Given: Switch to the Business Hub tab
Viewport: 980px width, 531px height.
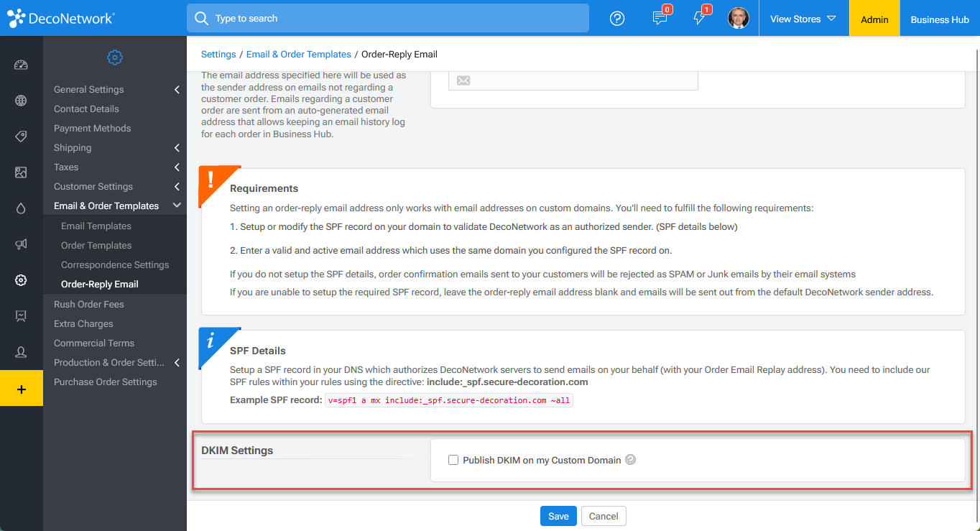Looking at the screenshot, I should point(940,18).
